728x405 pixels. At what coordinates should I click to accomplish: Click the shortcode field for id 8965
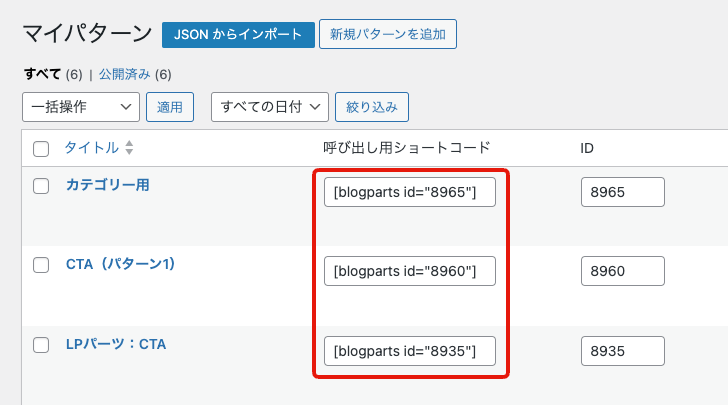click(x=410, y=192)
